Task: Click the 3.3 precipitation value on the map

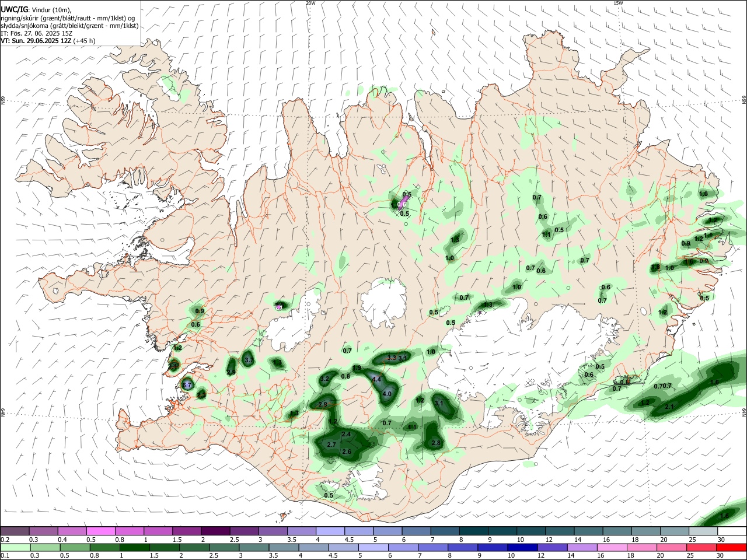Action: pos(392,358)
